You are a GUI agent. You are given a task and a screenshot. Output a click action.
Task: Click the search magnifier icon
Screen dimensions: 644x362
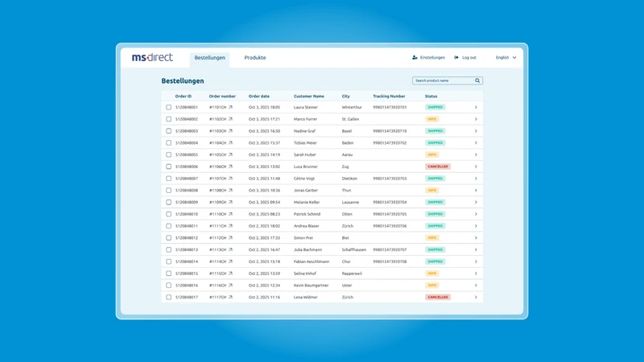pos(477,80)
